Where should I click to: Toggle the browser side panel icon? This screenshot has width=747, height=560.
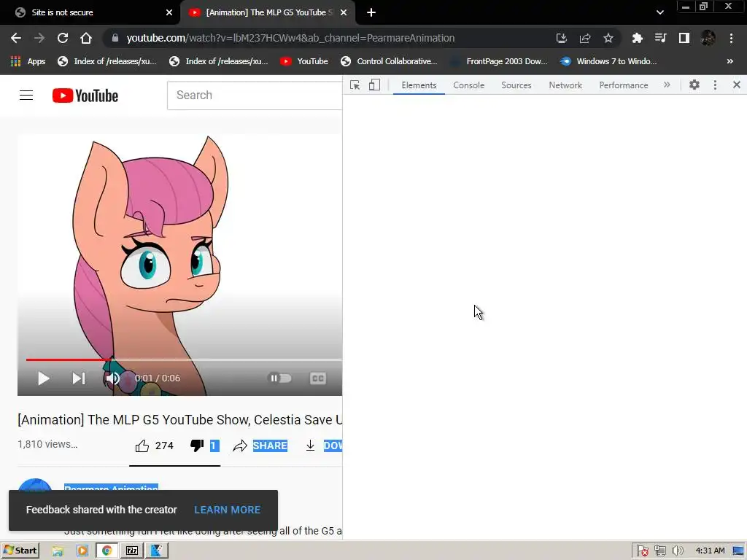(684, 38)
